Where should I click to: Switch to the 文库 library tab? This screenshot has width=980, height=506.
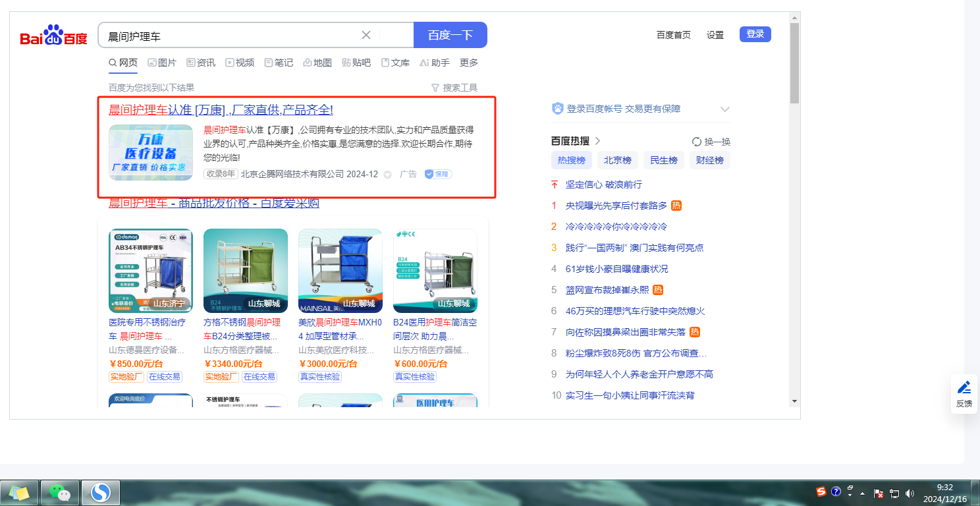(395, 63)
